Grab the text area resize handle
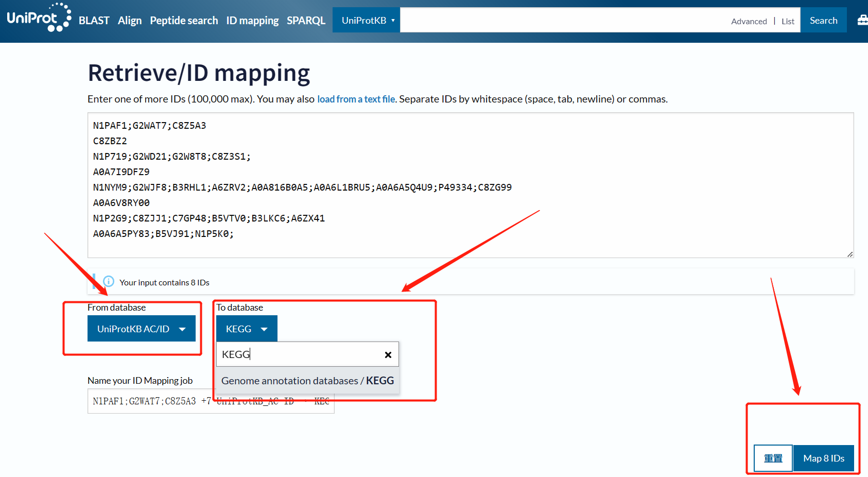The width and height of the screenshot is (868, 477). point(850,254)
